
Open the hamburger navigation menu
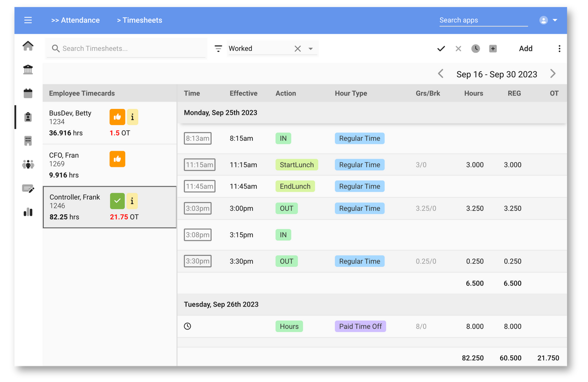(x=28, y=20)
